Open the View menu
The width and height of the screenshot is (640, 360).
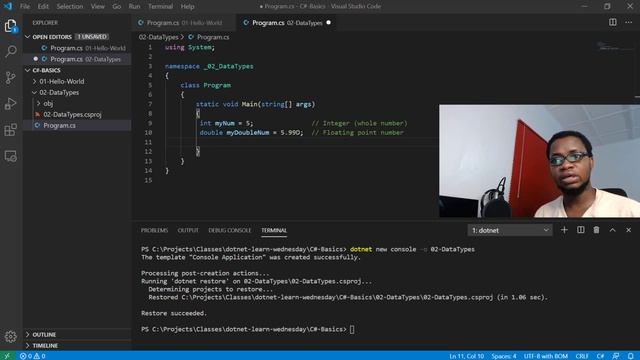[x=98, y=6]
